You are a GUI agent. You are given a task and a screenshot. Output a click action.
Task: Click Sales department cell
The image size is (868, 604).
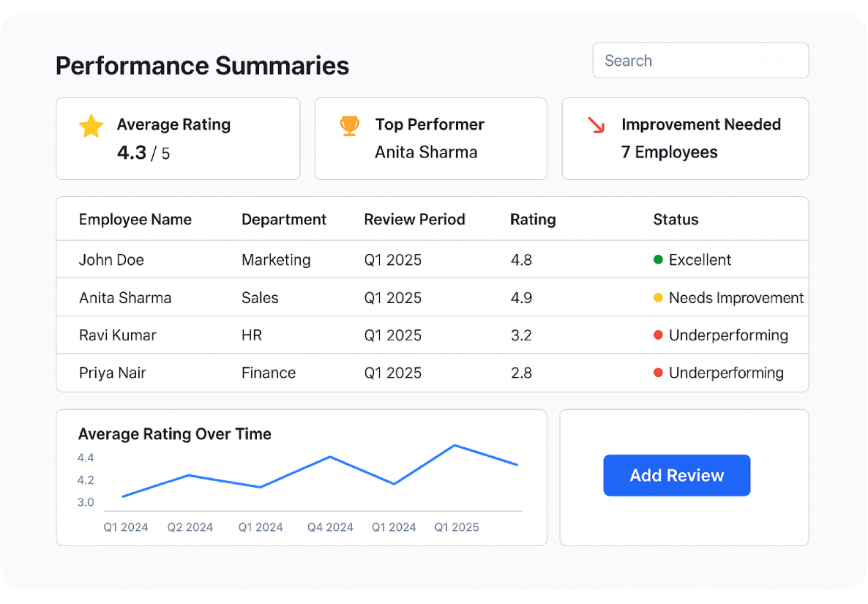point(260,298)
